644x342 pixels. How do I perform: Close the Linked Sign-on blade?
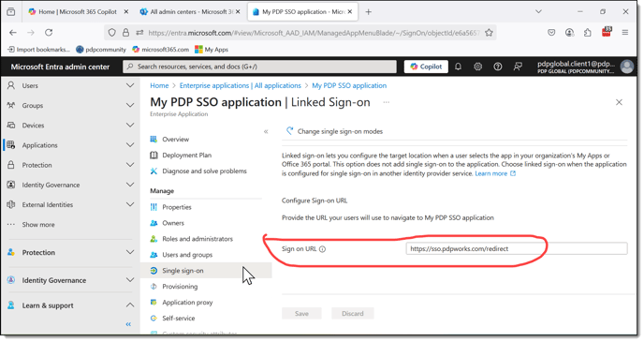pos(619,102)
